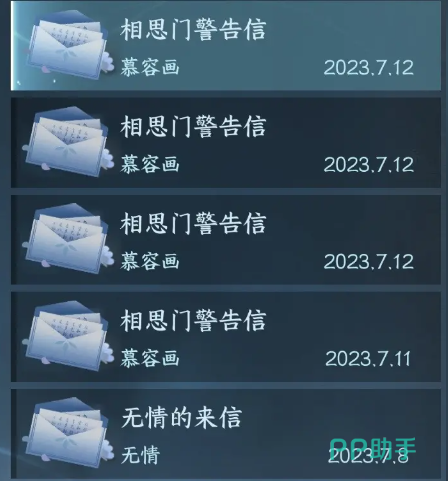
Task: Click the date 2023.7.8
Action: point(368,456)
